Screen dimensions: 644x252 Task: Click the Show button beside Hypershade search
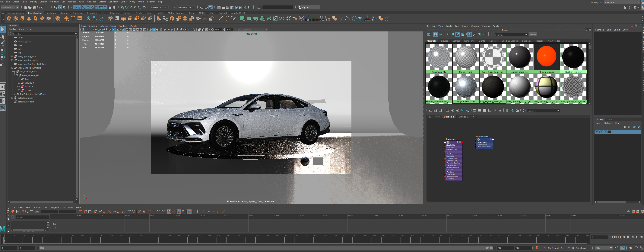pyautogui.click(x=533, y=34)
